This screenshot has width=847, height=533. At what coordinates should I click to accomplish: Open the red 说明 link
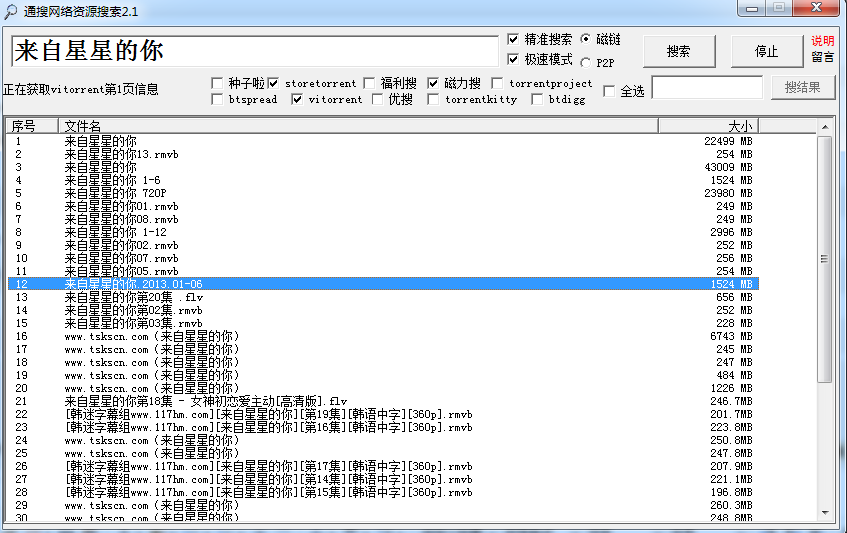(x=823, y=41)
